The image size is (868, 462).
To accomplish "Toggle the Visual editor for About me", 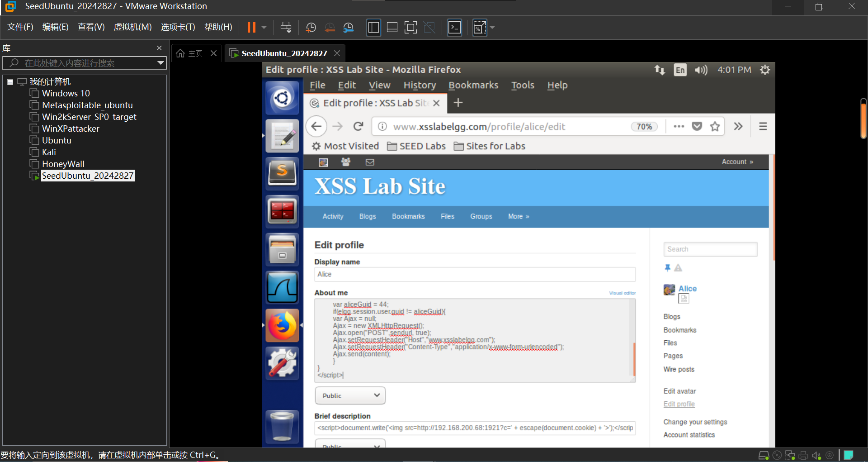I will [622, 293].
